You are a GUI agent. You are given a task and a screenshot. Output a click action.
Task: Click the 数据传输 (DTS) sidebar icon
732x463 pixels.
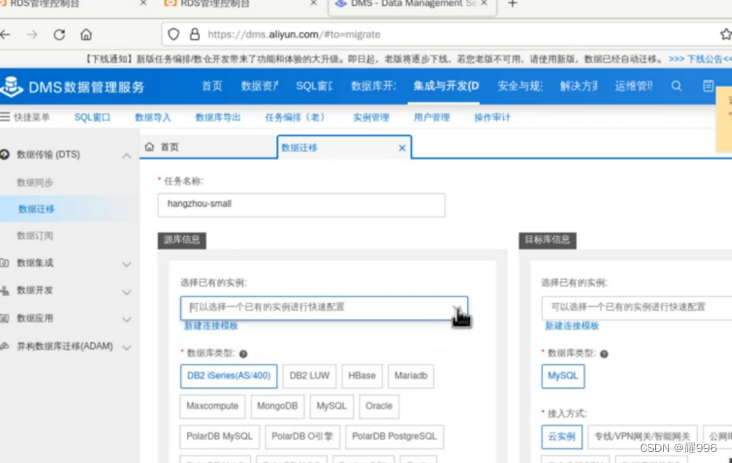[x=5, y=154]
